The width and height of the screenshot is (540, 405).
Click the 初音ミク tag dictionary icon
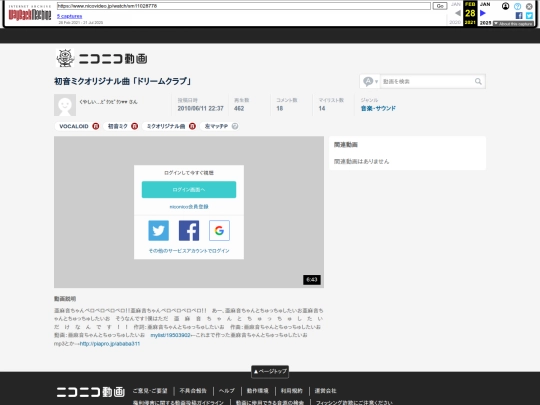click(134, 126)
